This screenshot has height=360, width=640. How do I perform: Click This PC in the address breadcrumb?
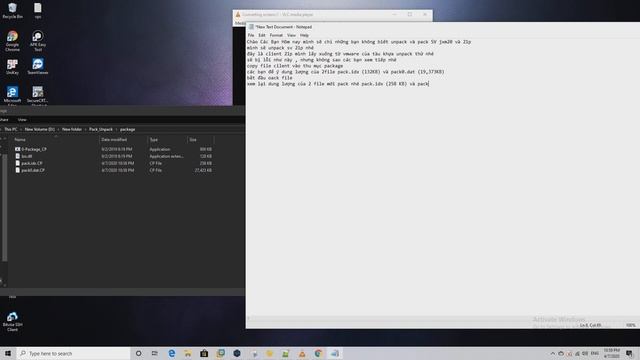(11, 129)
